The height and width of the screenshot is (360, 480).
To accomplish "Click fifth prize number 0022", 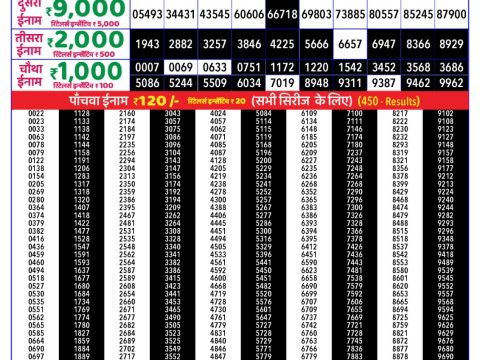I will point(36,113).
